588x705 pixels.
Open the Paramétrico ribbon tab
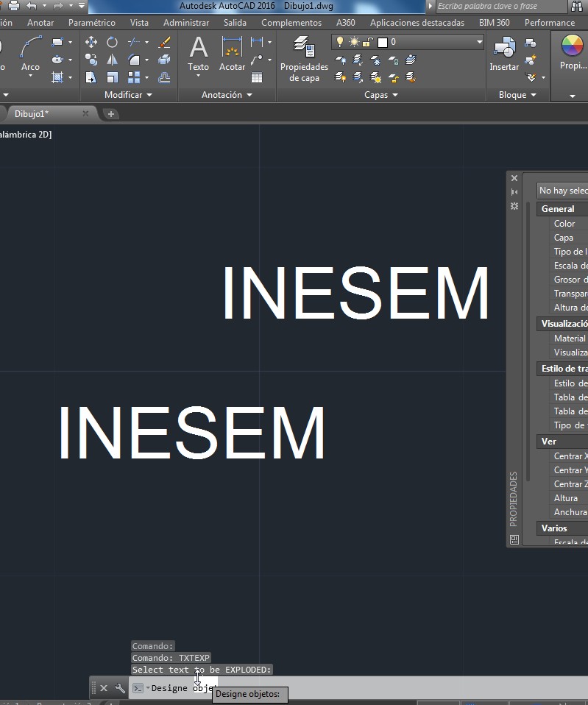pyautogui.click(x=91, y=23)
